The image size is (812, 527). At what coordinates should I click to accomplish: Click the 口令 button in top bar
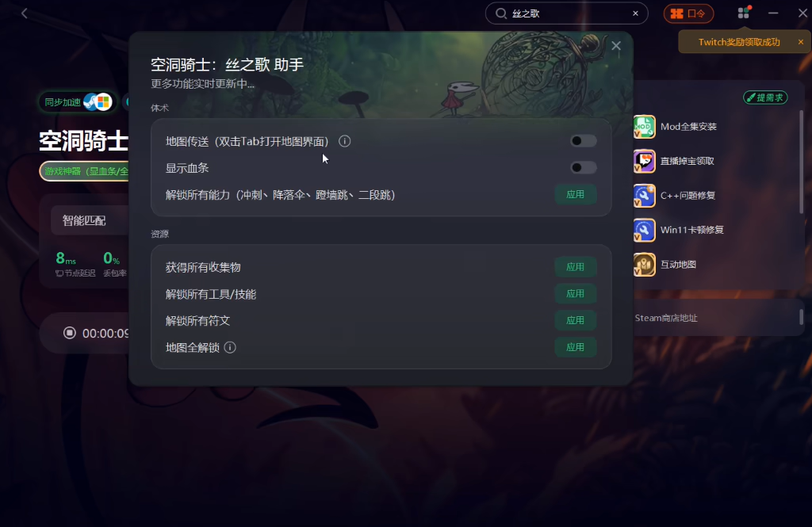[688, 13]
